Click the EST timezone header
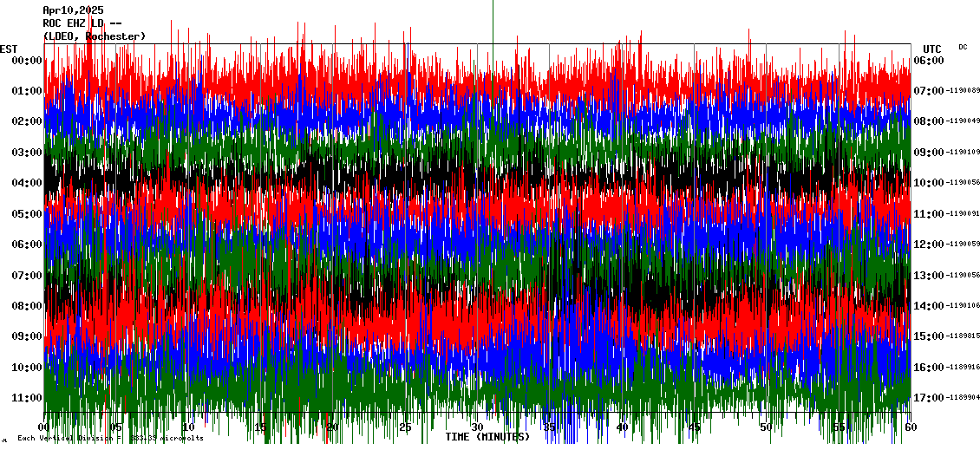Image resolution: width=980 pixels, height=450 pixels. click(9, 49)
